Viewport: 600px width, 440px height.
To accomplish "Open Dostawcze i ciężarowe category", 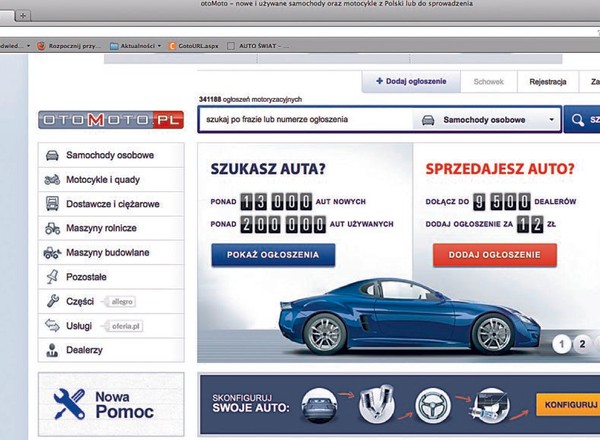I will pos(111,204).
